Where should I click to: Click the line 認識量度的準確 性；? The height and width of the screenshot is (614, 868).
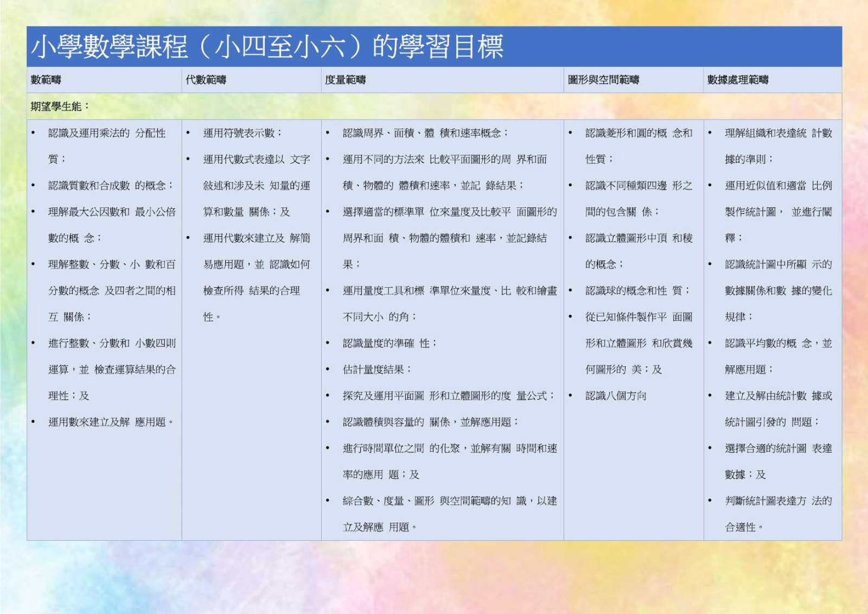tap(390, 343)
